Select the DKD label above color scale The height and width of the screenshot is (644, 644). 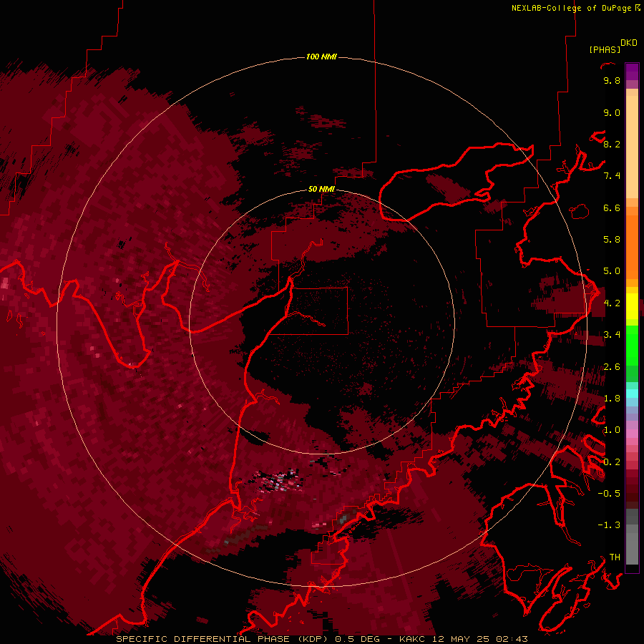point(629,43)
